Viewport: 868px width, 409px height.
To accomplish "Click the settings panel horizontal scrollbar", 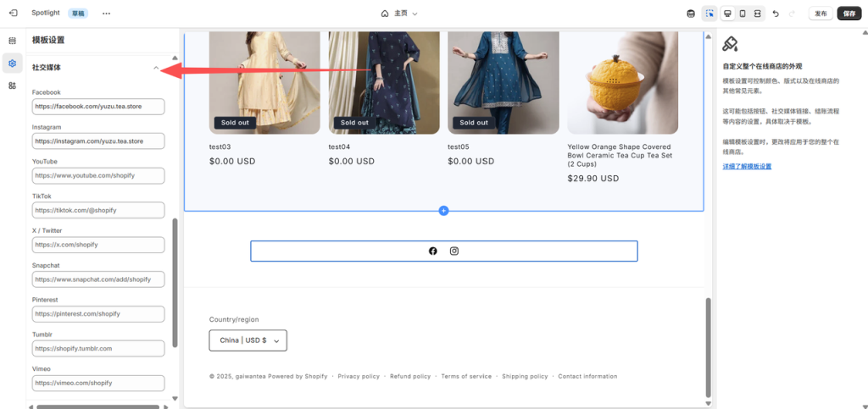I will (x=98, y=406).
